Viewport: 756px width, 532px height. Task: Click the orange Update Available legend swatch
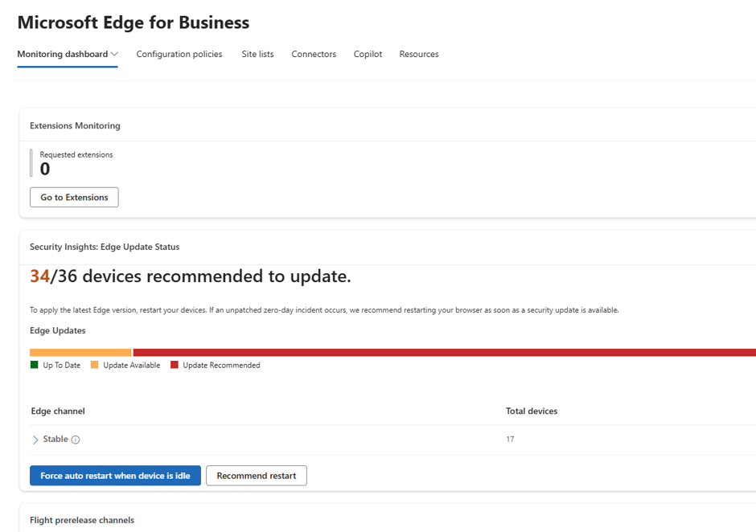95,365
